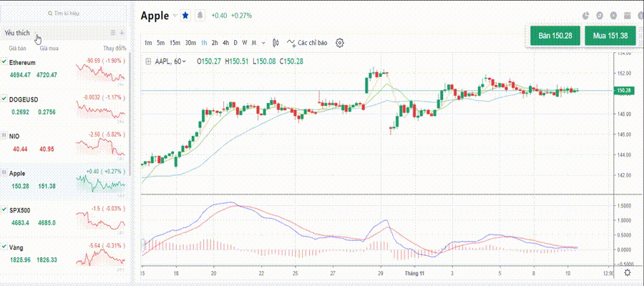Select the 4h timeframe

coord(225,43)
